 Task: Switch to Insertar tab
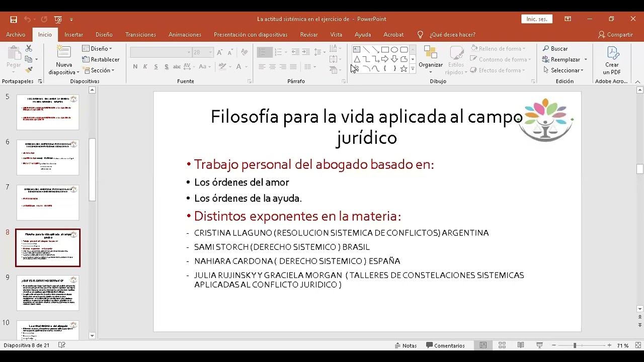tap(73, 35)
